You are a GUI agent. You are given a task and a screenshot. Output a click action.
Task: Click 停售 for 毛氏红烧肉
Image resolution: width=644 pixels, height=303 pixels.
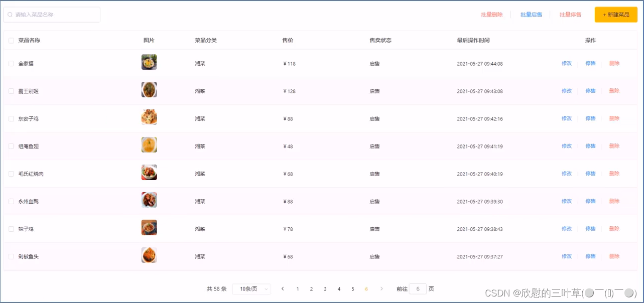coord(590,174)
